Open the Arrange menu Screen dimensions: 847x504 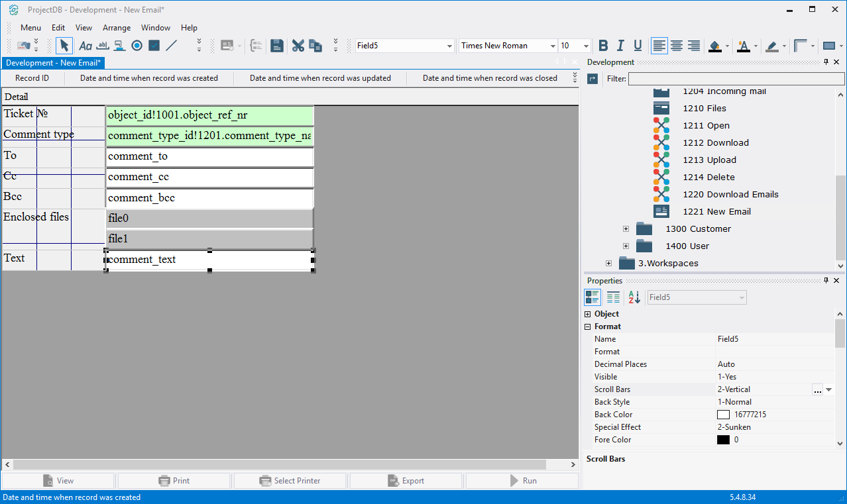coord(117,28)
